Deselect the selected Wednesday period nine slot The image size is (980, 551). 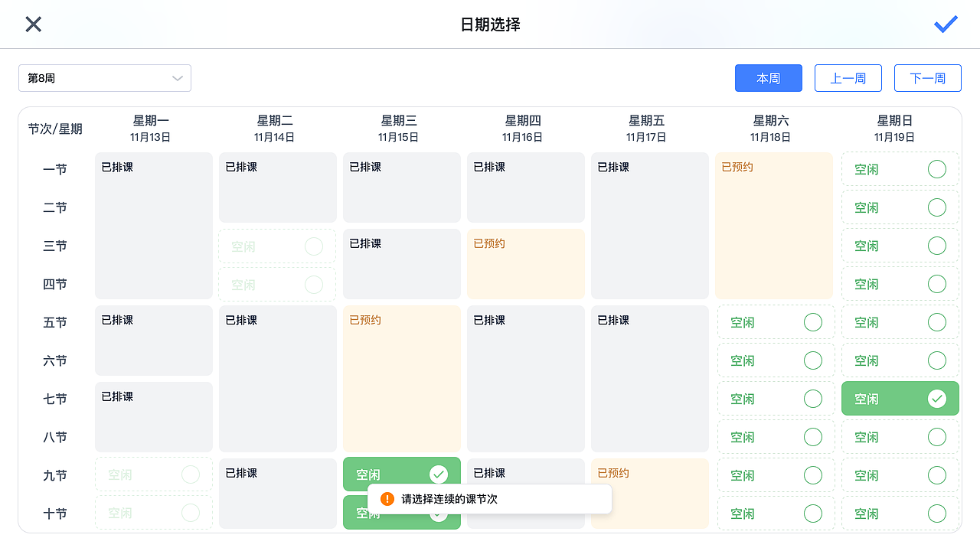(401, 474)
